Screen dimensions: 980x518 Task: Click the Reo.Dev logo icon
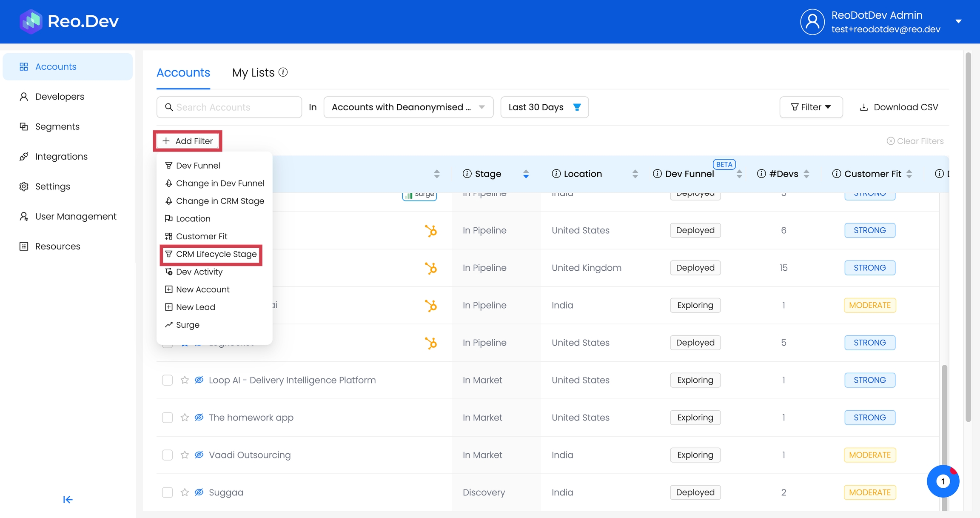(x=31, y=21)
